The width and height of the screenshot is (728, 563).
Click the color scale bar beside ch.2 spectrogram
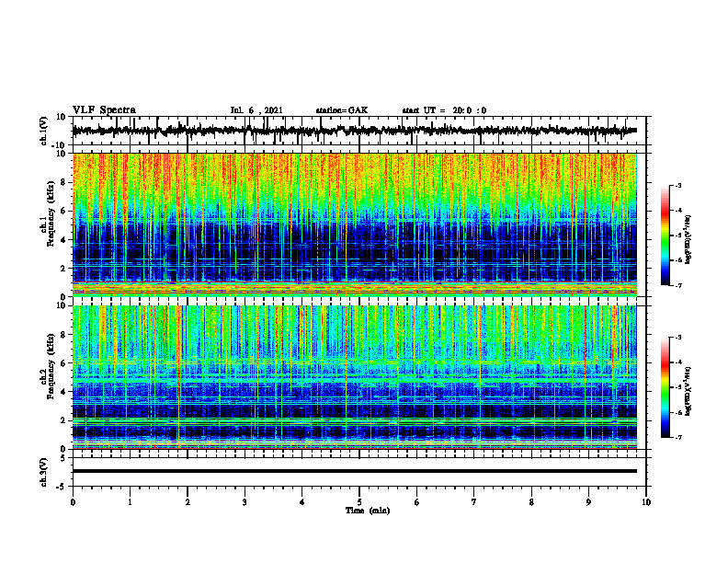coord(665,387)
